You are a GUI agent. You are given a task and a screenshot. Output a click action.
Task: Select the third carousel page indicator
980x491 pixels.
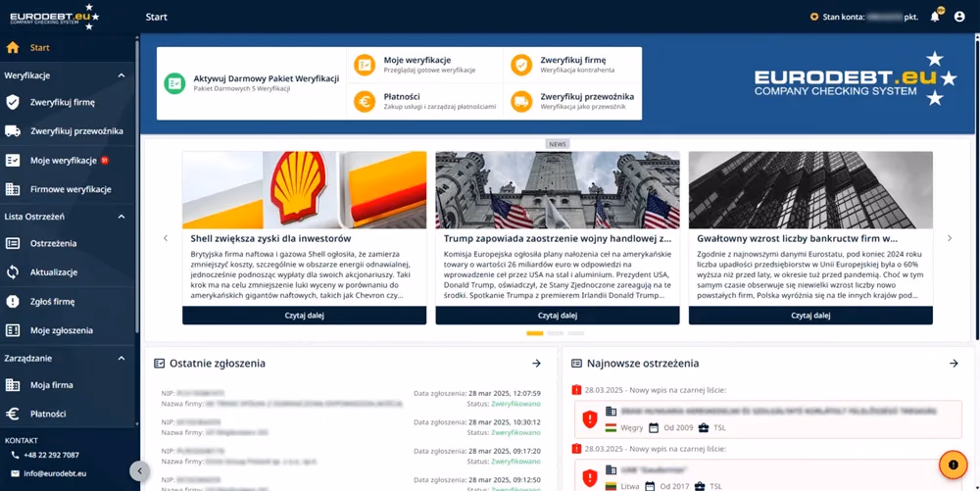(576, 333)
